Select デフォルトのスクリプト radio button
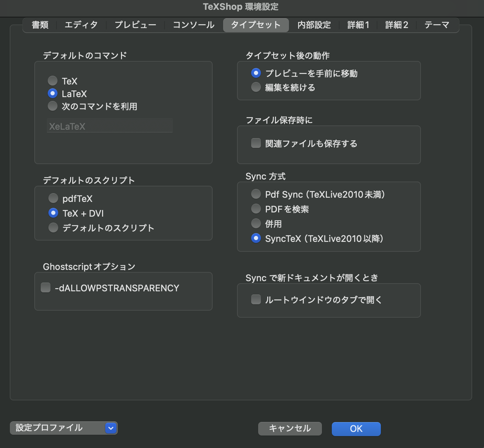 [x=53, y=228]
